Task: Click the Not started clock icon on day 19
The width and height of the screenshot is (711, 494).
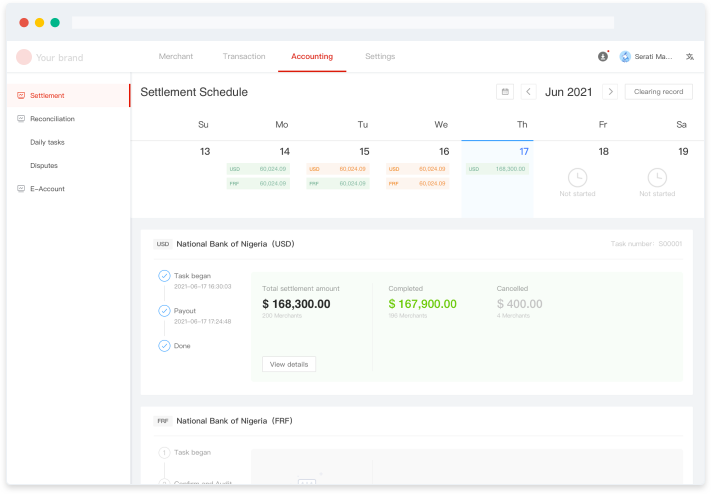Action: tap(657, 177)
